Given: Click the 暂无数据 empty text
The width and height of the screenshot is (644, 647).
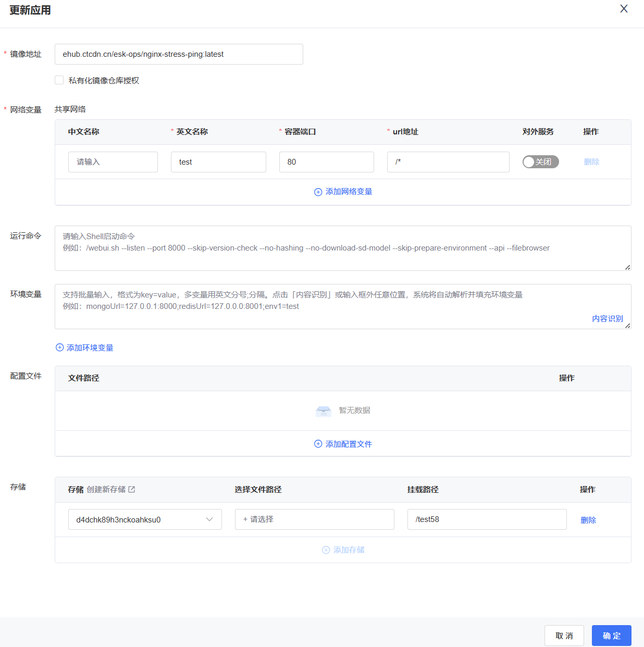Looking at the screenshot, I should 354,410.
